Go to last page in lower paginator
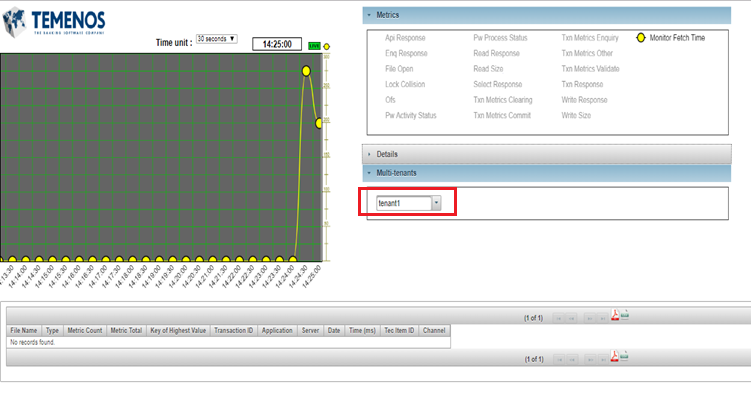The width and height of the screenshot is (751, 396). click(603, 359)
